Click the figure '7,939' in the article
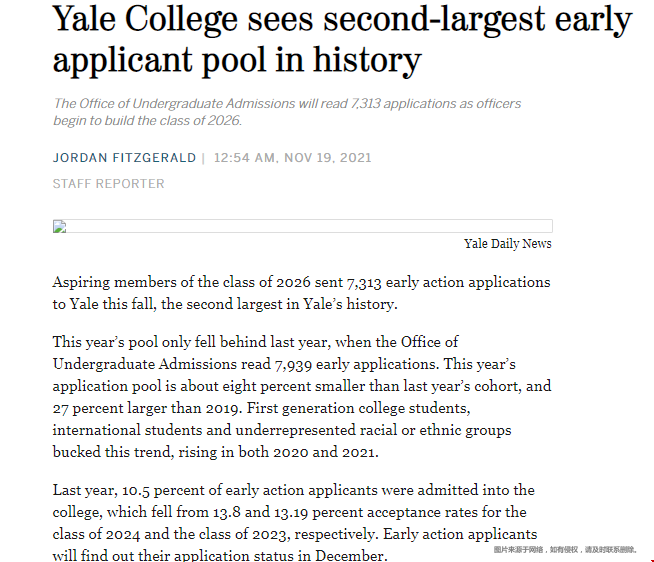Image resolution: width=654 pixels, height=562 pixels. pos(293,364)
